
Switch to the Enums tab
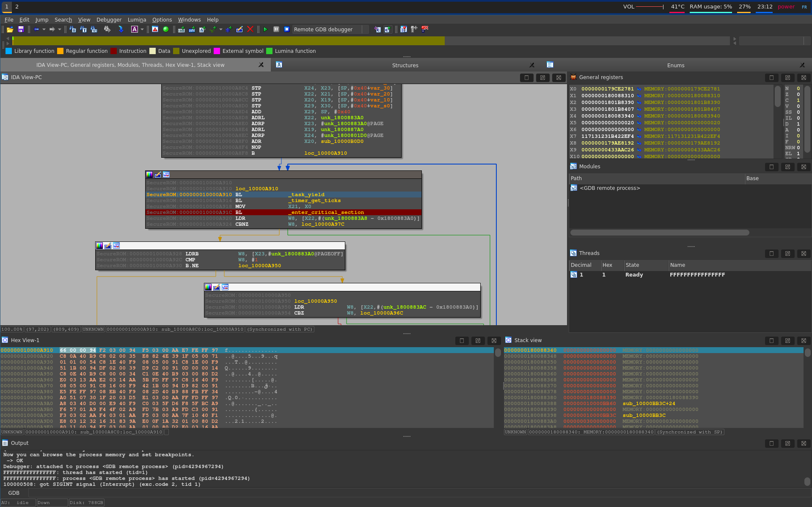[675, 65]
